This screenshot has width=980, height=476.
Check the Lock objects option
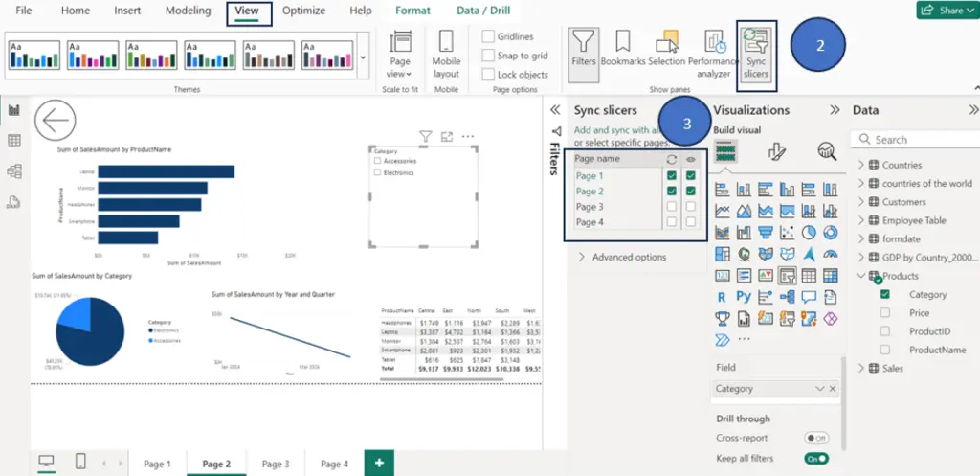(488, 75)
